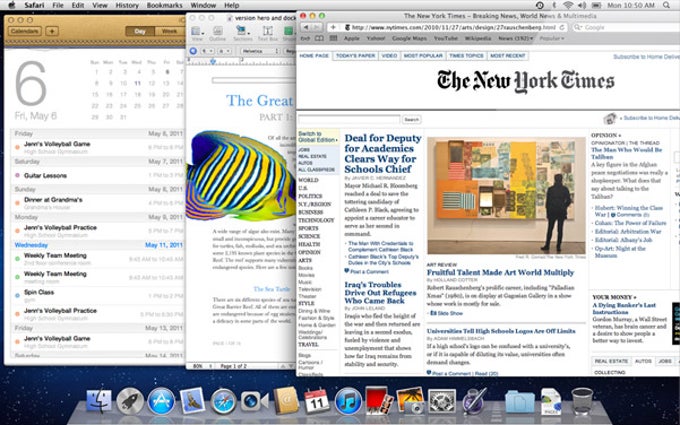This screenshot has height=425, width=680.
Task: Click the plus add-event button in iCal
Action: coord(52,31)
